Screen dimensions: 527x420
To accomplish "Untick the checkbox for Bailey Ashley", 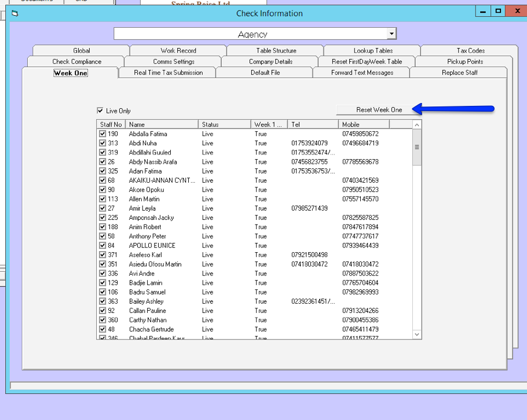I will point(103,301).
